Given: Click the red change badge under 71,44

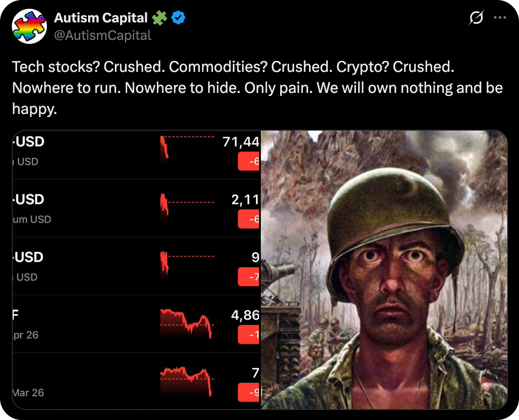Looking at the screenshot, I should 249,162.
